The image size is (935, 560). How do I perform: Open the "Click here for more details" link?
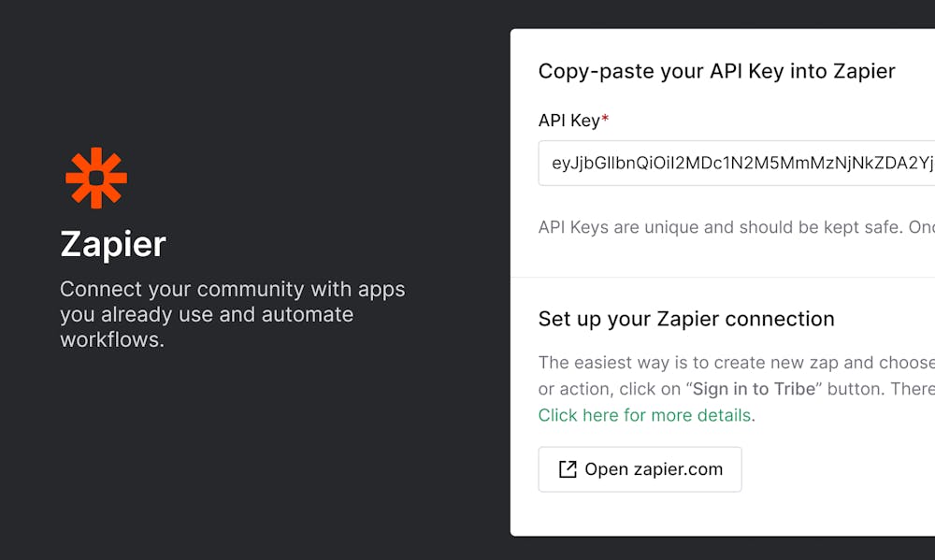[x=644, y=415]
